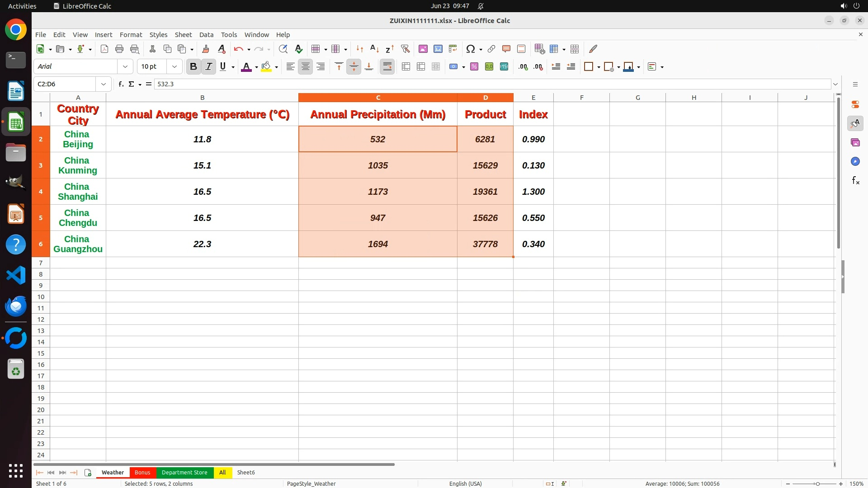Open the Data menu

tap(206, 35)
